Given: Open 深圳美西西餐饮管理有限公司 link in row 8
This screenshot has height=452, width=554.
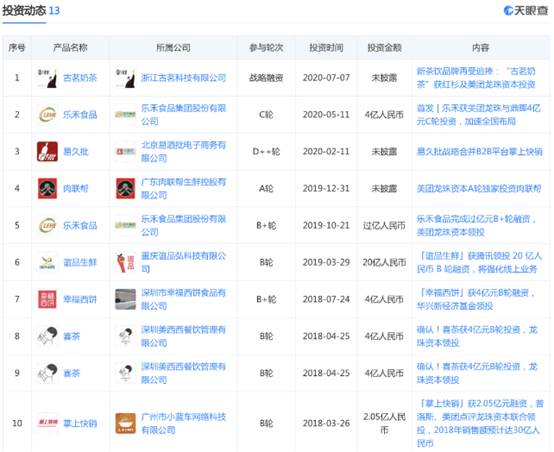Looking at the screenshot, I should point(183,336).
